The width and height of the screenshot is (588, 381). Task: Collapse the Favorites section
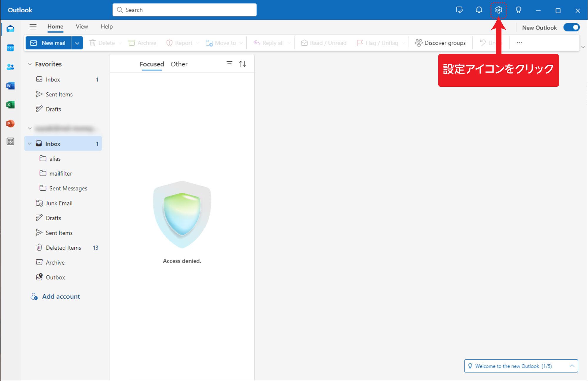click(29, 64)
